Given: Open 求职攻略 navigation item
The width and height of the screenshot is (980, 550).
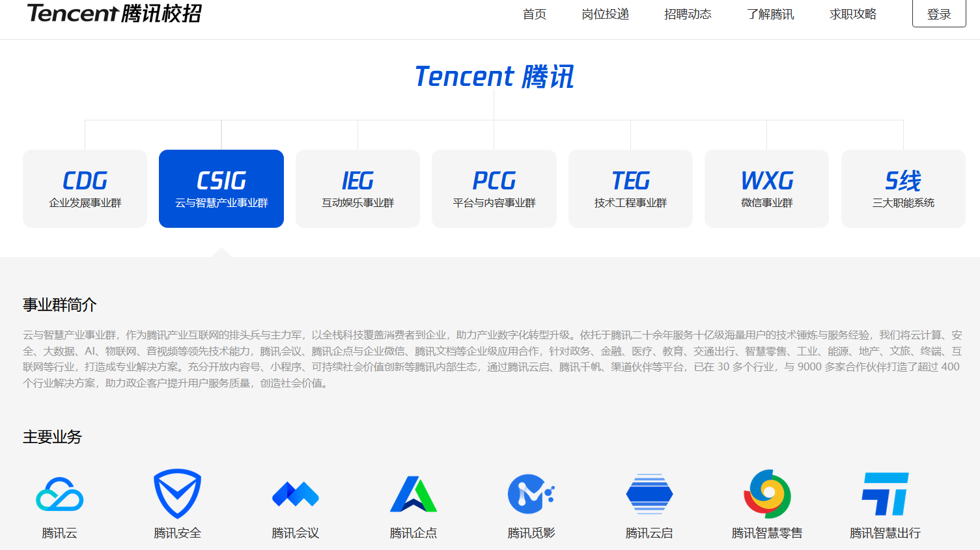Looking at the screenshot, I should [854, 14].
